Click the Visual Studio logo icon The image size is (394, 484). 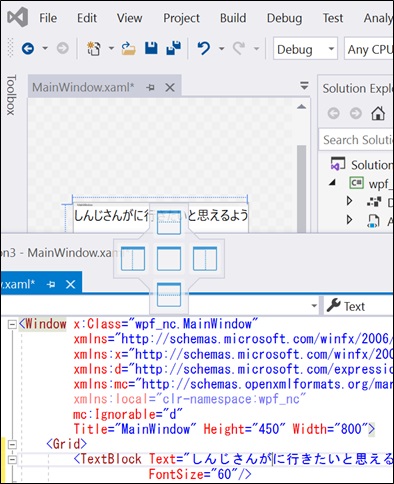pos(18,17)
